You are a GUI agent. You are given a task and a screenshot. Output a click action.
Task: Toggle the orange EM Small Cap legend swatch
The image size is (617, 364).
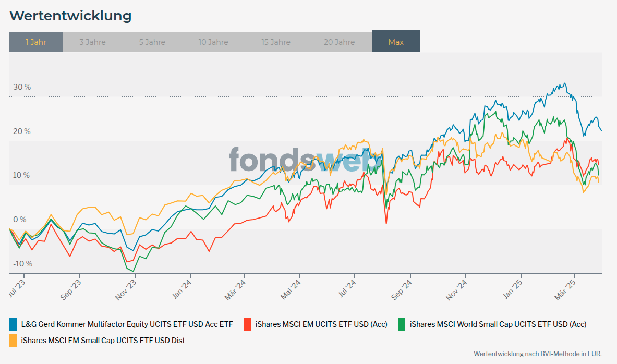[14, 341]
